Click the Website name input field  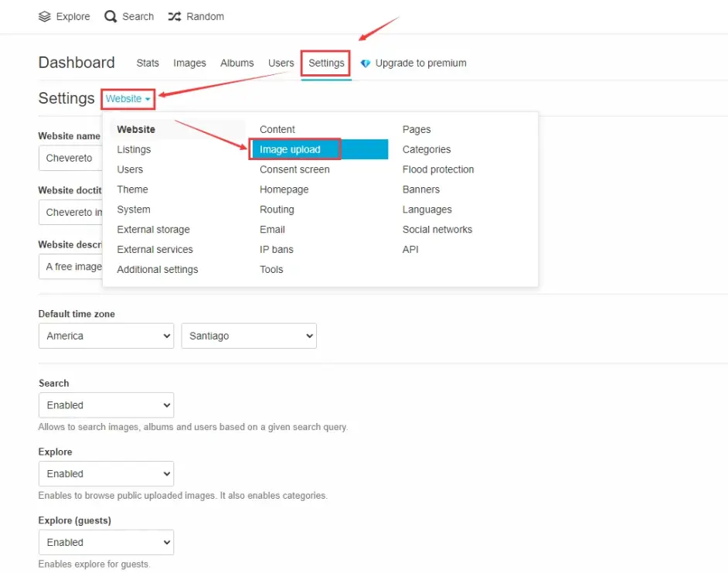[70, 159]
